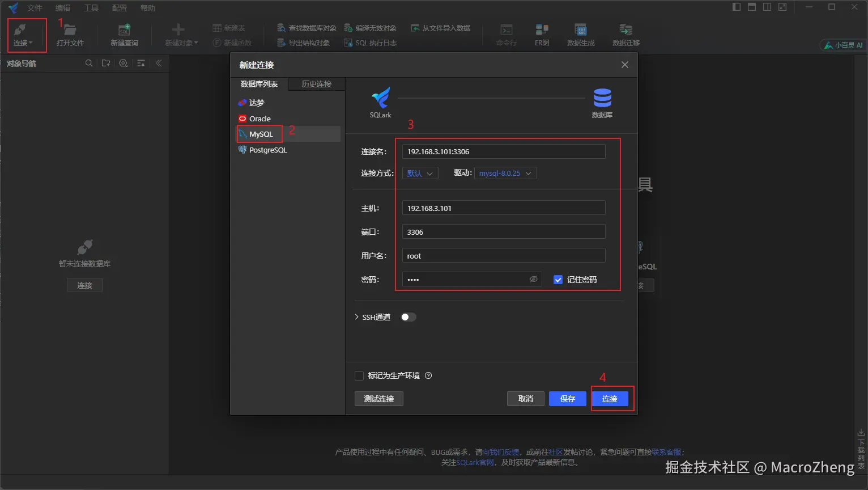The image size is (868, 490).
Task: Open the ER图 tool
Action: tap(542, 35)
